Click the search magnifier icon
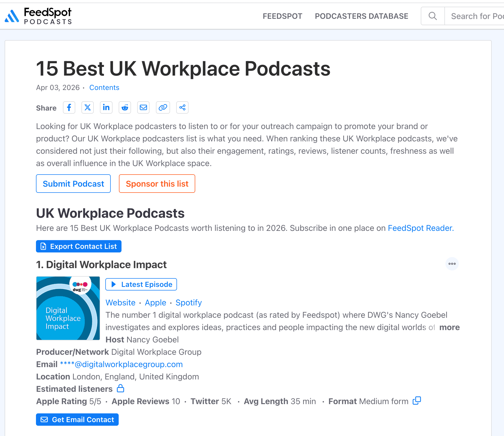The width and height of the screenshot is (504, 436). [433, 16]
